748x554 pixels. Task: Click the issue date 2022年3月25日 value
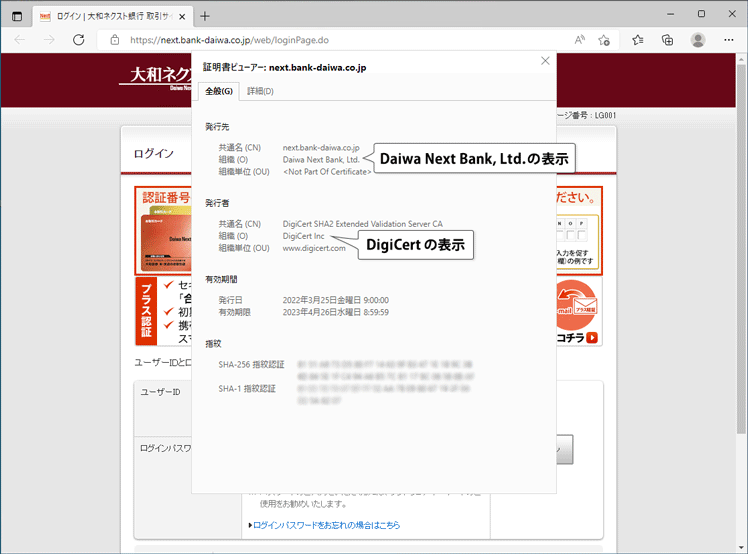(x=335, y=300)
